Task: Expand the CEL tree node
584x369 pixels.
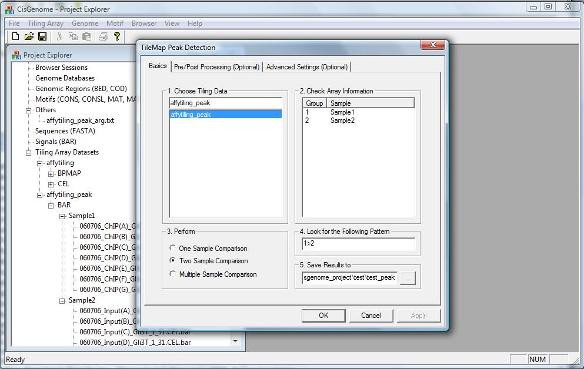Action: pyautogui.click(x=51, y=184)
